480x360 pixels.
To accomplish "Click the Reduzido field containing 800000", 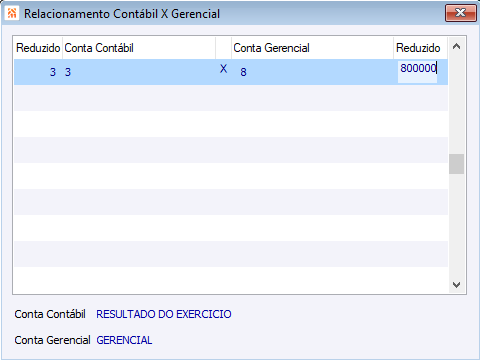I will 418,71.
